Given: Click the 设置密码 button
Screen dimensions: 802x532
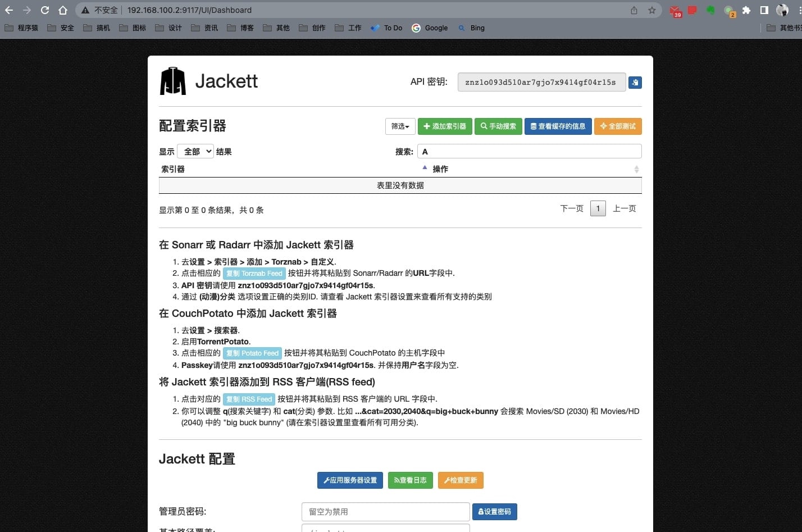Looking at the screenshot, I should tap(495, 512).
